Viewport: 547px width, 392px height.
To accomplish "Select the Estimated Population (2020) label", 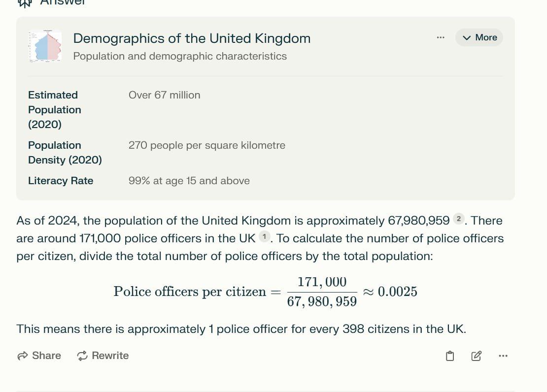I will [x=54, y=109].
